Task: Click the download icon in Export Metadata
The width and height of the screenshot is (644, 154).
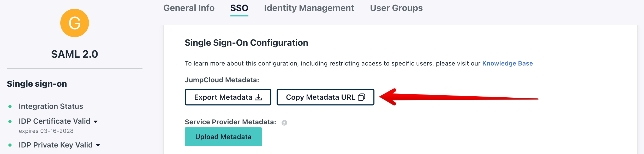Action: click(x=258, y=97)
